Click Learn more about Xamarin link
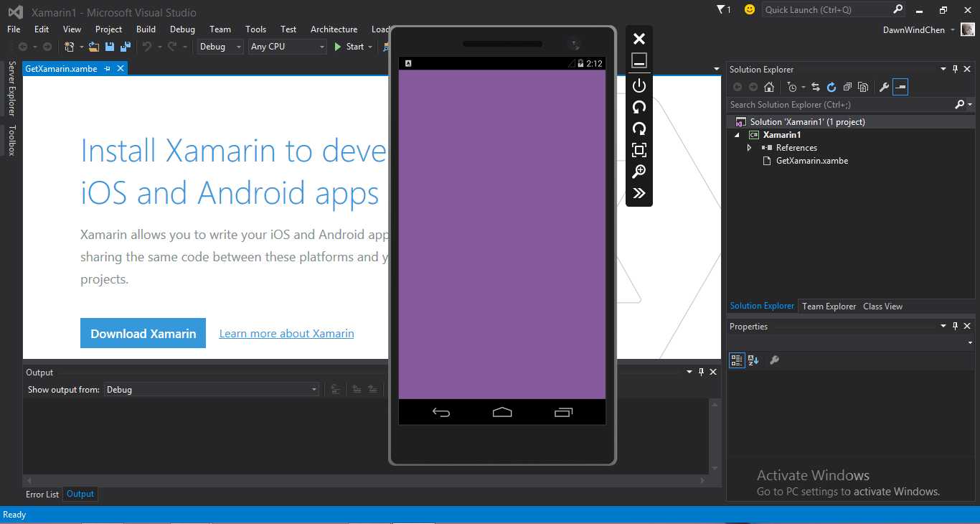This screenshot has height=524, width=980. (x=286, y=334)
